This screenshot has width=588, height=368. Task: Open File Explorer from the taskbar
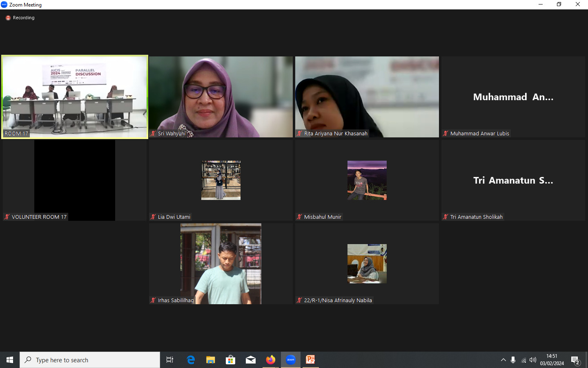[210, 360]
